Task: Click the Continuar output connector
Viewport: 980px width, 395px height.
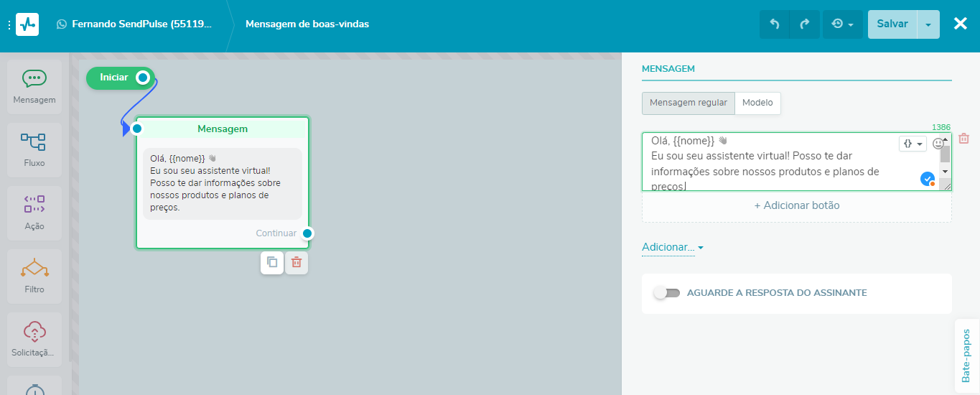Action: [x=307, y=233]
